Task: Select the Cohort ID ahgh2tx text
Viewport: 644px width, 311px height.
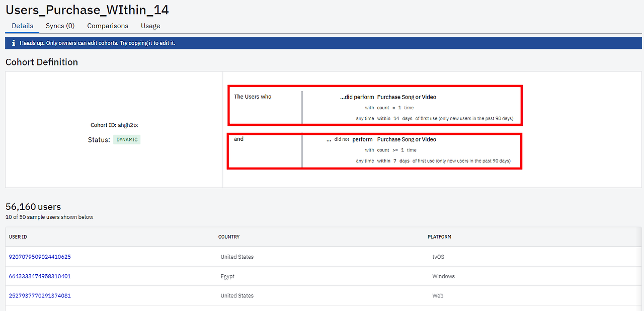Action: pos(114,125)
